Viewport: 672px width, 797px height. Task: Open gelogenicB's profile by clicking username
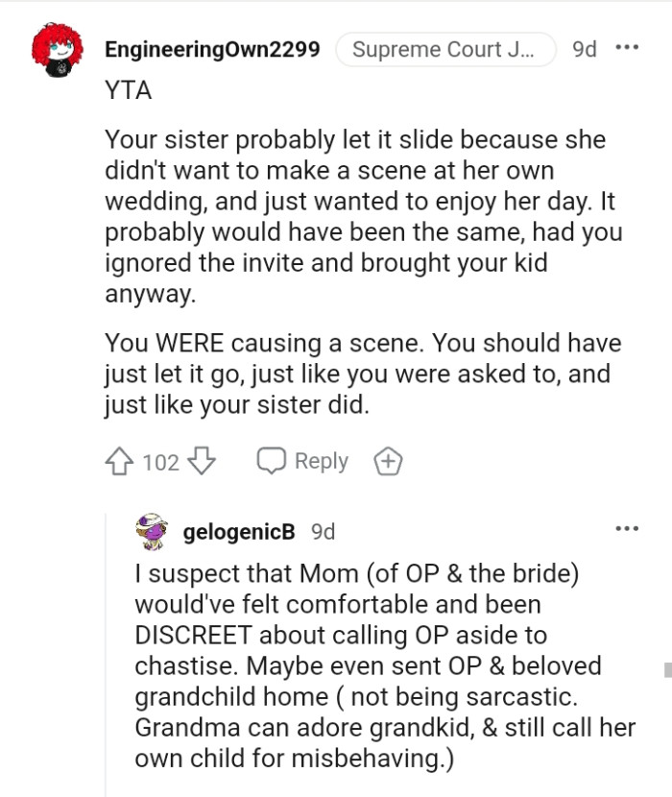pos(238,531)
